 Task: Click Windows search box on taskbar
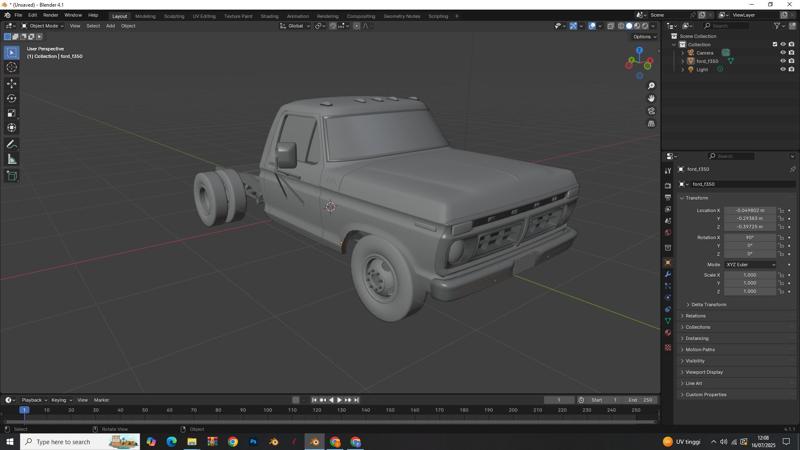(x=80, y=442)
